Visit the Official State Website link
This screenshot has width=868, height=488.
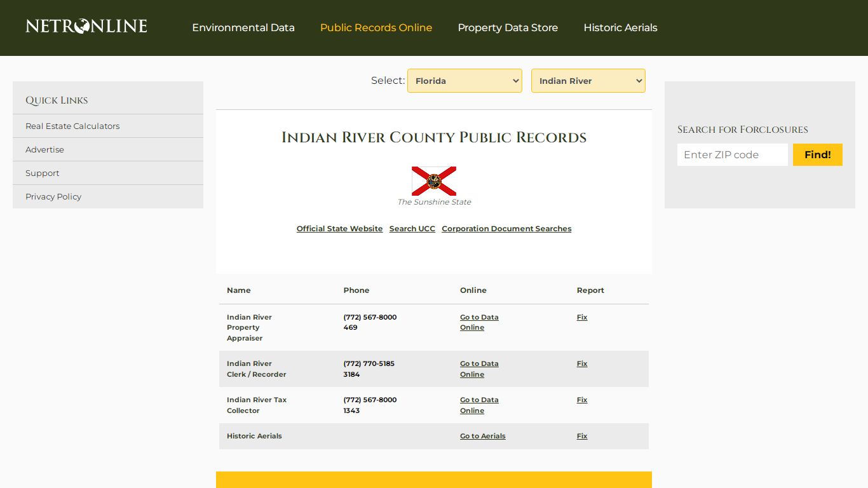(339, 229)
